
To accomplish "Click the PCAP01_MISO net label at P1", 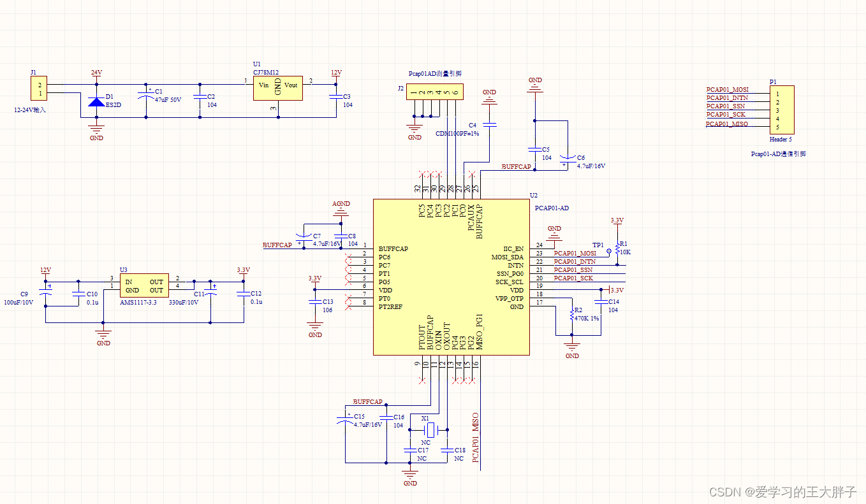I will point(727,124).
